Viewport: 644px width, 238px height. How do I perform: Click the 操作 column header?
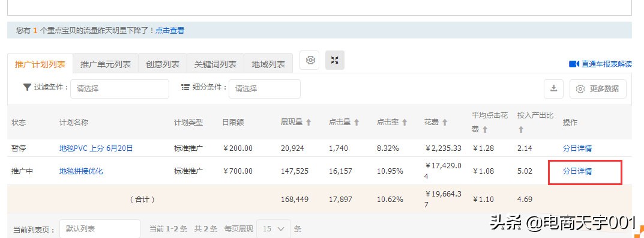pyautogui.click(x=570, y=123)
